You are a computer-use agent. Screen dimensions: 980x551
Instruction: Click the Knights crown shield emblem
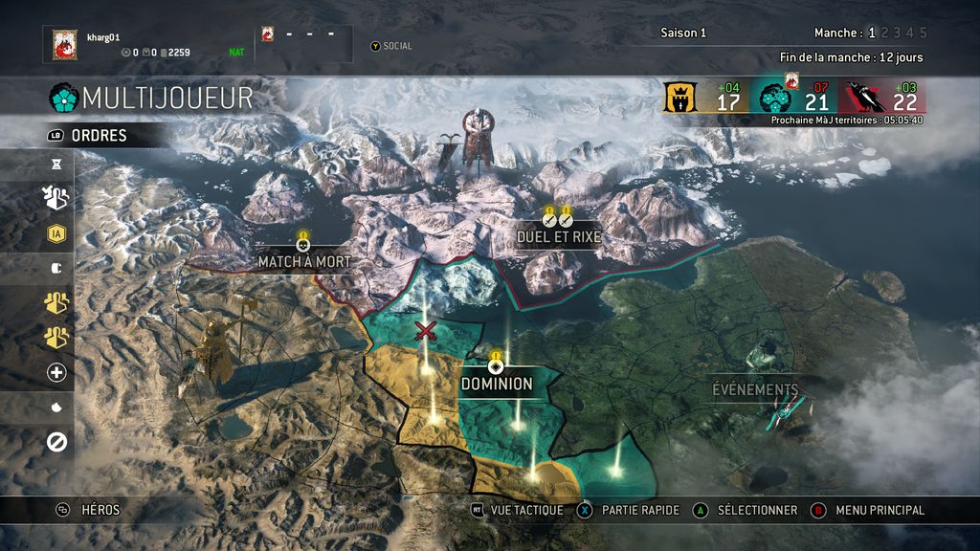tap(680, 98)
